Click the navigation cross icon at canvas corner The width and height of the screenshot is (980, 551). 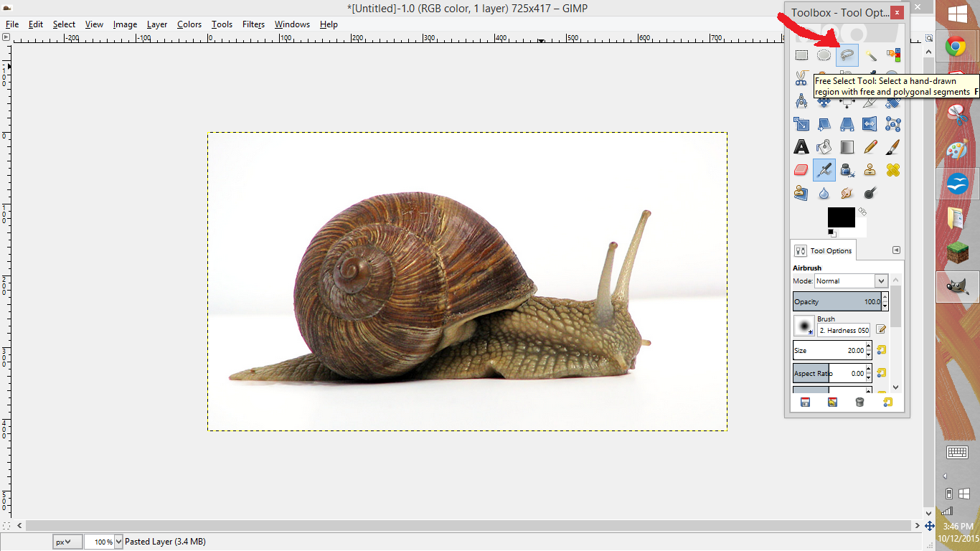(x=929, y=526)
